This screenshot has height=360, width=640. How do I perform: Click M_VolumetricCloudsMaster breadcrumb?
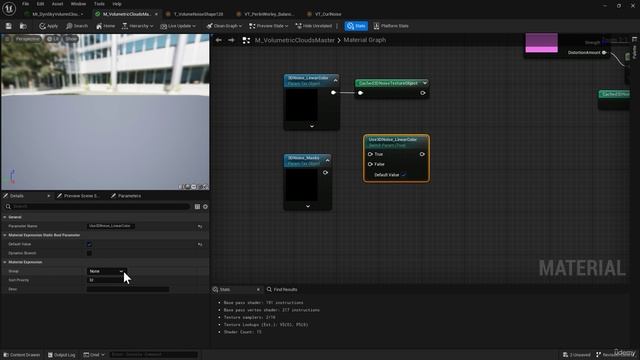coord(294,40)
